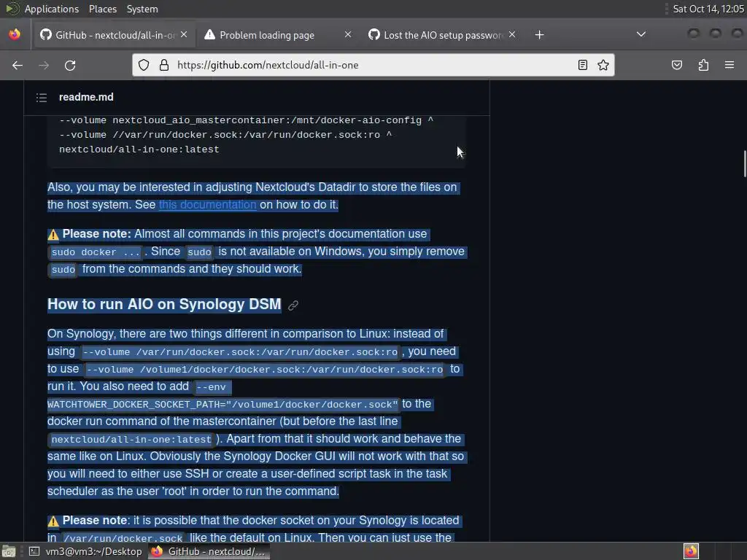Image resolution: width=747 pixels, height=560 pixels.
Task: Click the forward navigation arrow
Action: pyautogui.click(x=44, y=65)
